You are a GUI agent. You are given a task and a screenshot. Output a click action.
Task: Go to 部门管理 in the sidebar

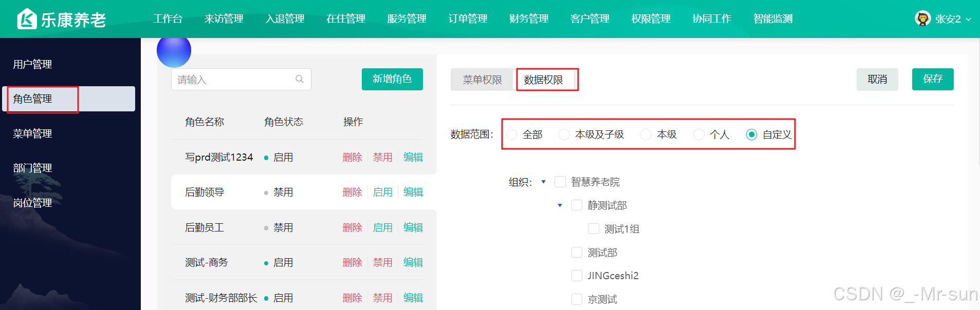pyautogui.click(x=32, y=168)
